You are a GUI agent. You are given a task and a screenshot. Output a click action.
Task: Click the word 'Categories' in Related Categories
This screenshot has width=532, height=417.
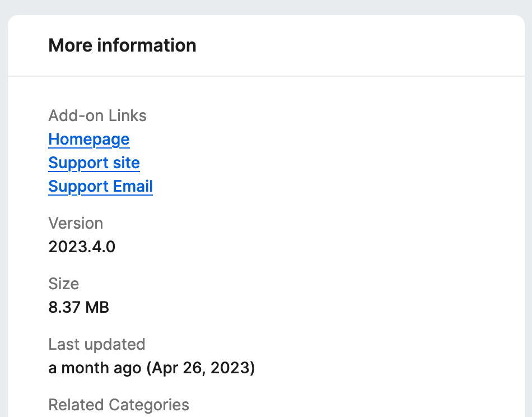pyautogui.click(x=149, y=405)
